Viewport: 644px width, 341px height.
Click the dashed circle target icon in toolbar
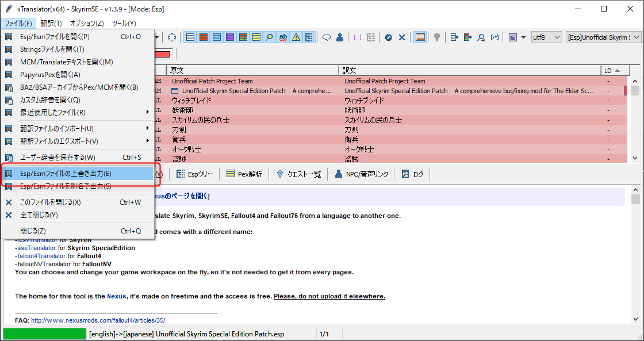(x=172, y=37)
